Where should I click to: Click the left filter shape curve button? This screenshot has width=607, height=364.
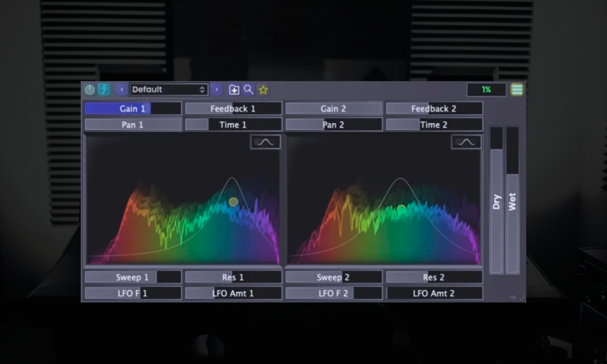(265, 142)
